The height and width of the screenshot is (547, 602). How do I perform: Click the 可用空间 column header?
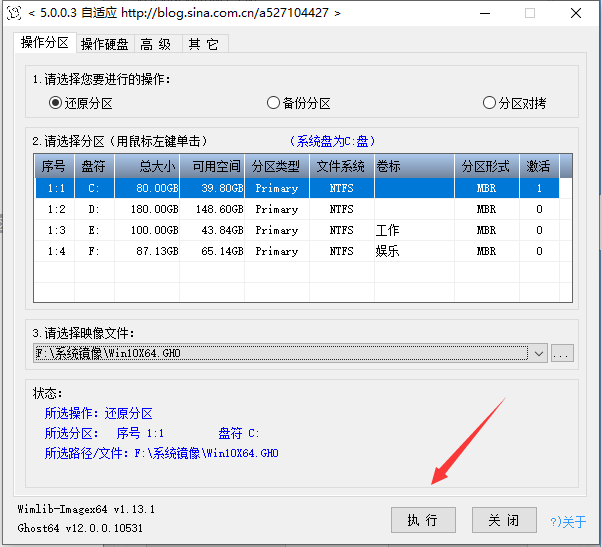214,166
